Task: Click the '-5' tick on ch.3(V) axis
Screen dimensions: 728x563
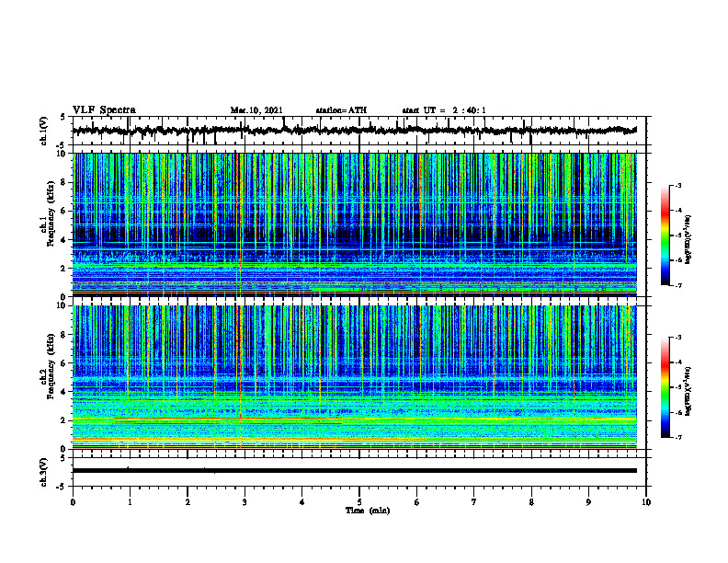Action: (63, 487)
